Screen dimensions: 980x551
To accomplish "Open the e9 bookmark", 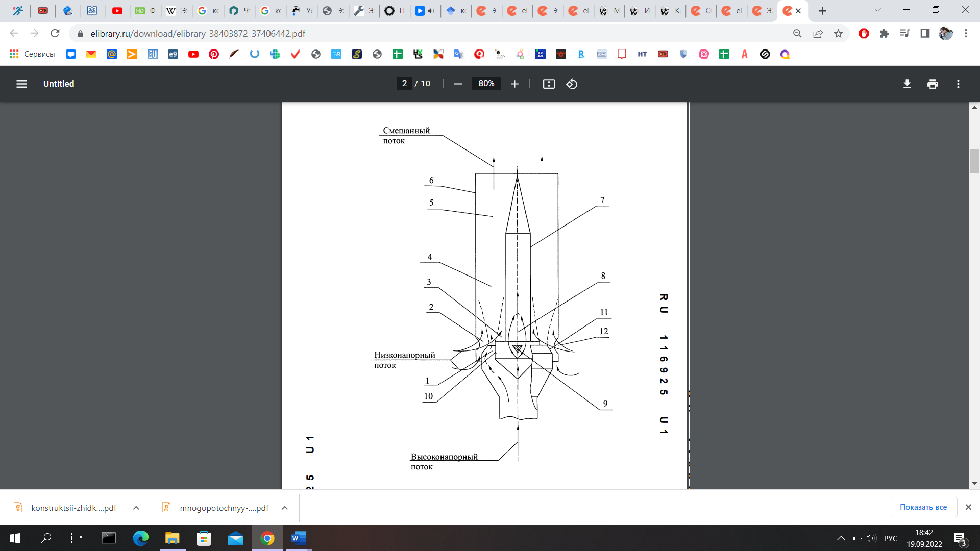I will [173, 54].
